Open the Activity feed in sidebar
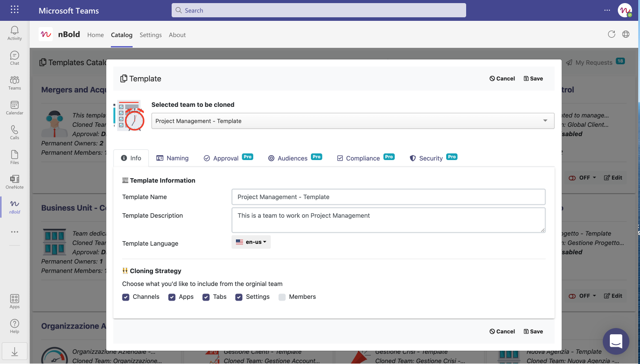This screenshot has width=640, height=364. tap(15, 33)
